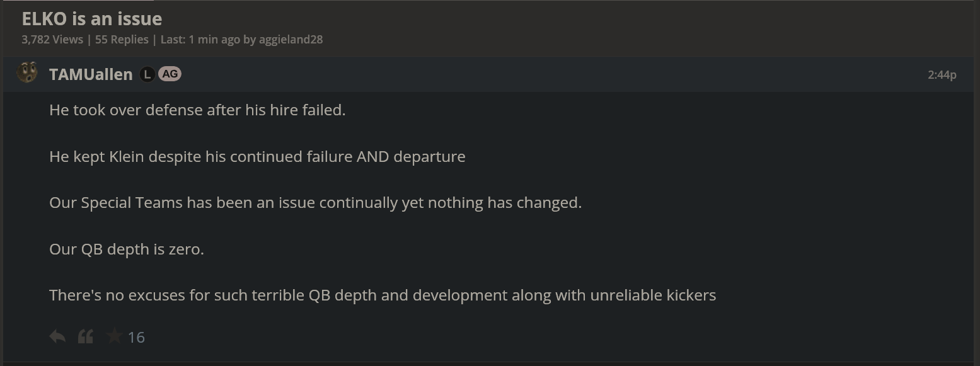Click the star count number 16

[136, 338]
